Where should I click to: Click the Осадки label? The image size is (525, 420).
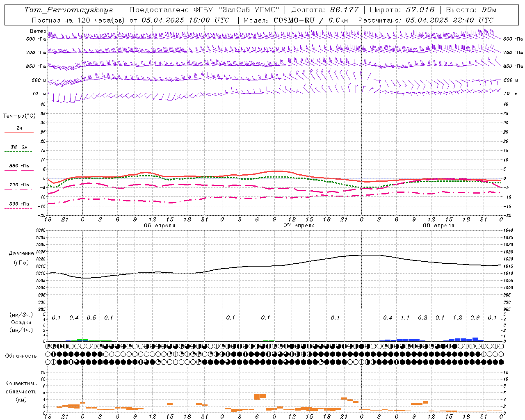[x=21, y=322]
